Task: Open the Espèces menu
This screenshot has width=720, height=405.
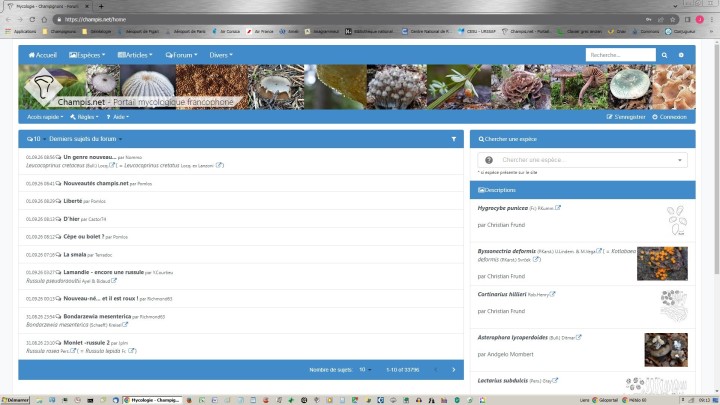Action: [x=87, y=55]
